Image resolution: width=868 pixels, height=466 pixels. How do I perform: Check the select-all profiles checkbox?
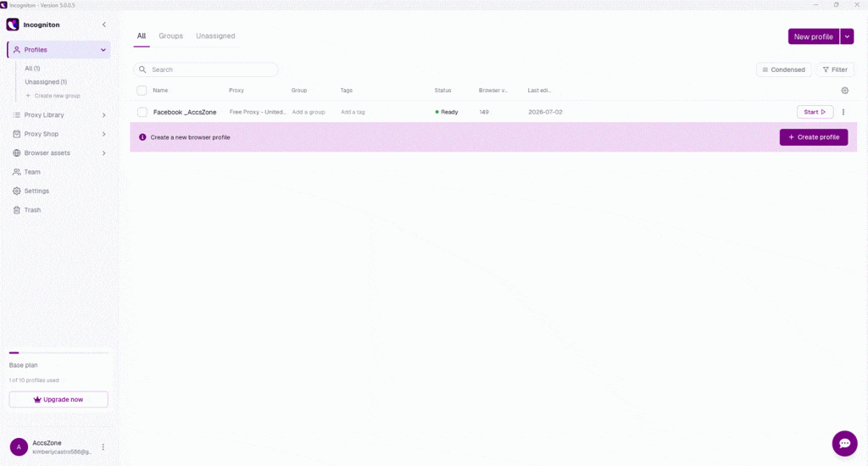click(142, 90)
